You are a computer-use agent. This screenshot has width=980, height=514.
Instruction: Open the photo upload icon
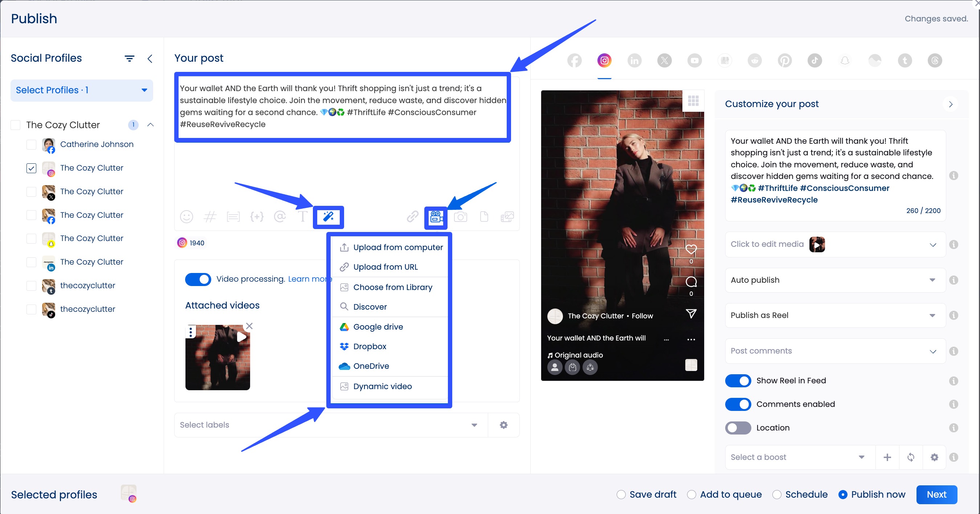(x=461, y=217)
